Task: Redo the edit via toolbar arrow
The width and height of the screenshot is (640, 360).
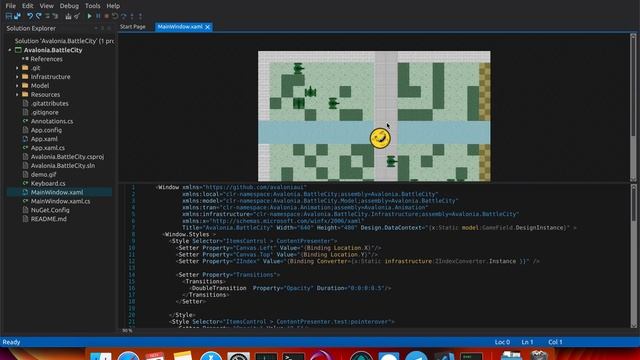Action: [x=38, y=16]
